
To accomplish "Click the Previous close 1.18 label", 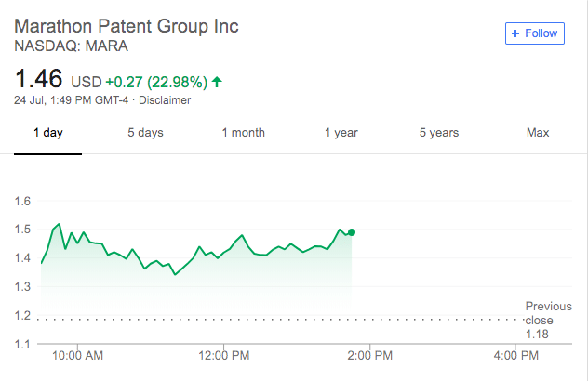I will pos(548,319).
